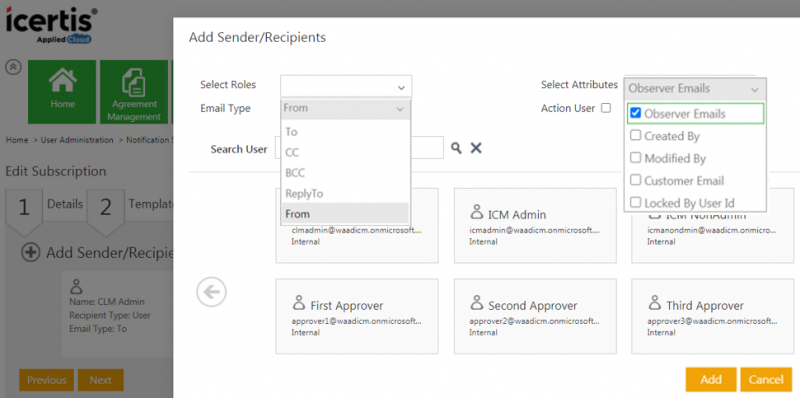Click the Edit Subscription heading

point(56,171)
